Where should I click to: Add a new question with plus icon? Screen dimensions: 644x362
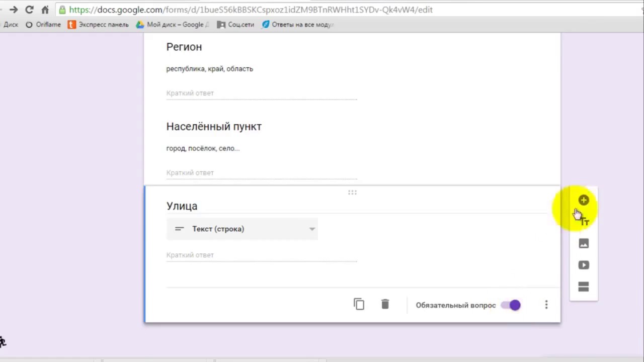pyautogui.click(x=584, y=201)
